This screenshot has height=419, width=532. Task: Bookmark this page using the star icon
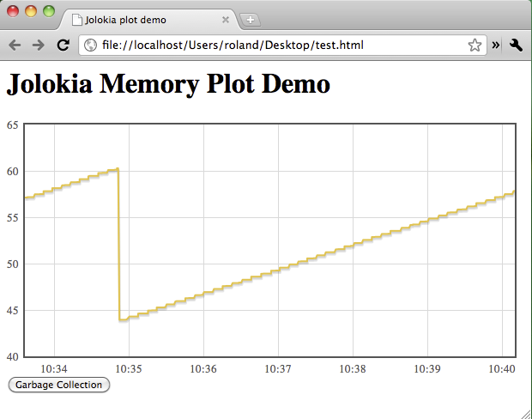pyautogui.click(x=475, y=45)
